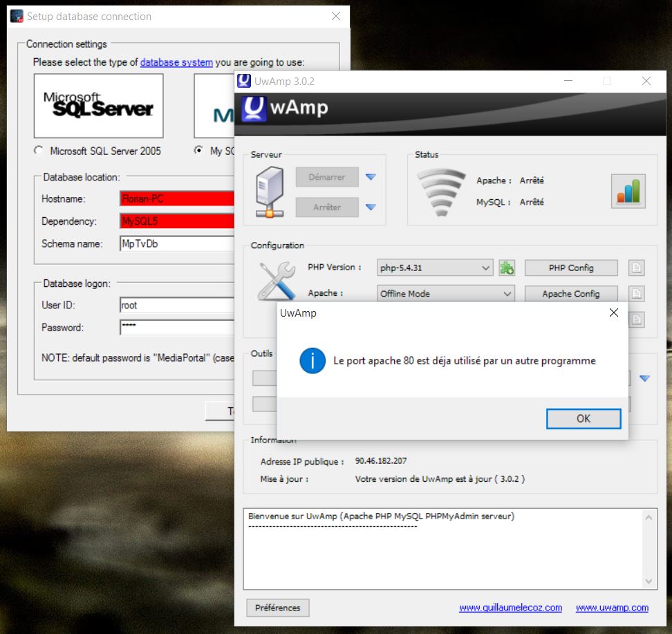The height and width of the screenshot is (634, 672).
Task: Click the MySQL status value 'Arrêté'
Action: [x=532, y=202]
